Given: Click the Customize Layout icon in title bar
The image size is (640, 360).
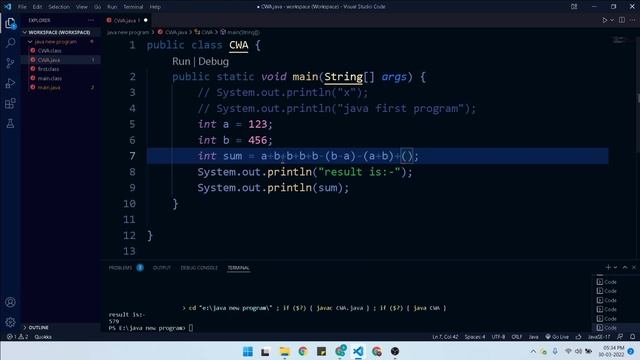Looking at the screenshot, I should (x=574, y=7).
